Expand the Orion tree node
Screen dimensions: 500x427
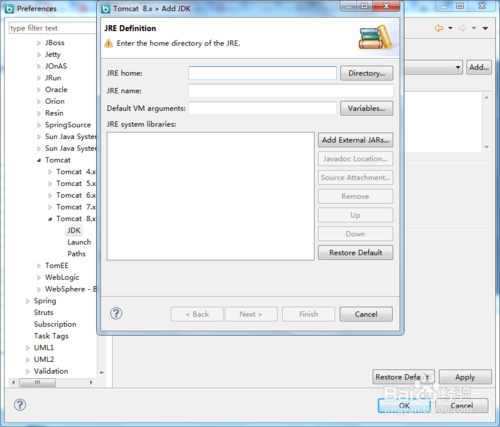(x=39, y=101)
